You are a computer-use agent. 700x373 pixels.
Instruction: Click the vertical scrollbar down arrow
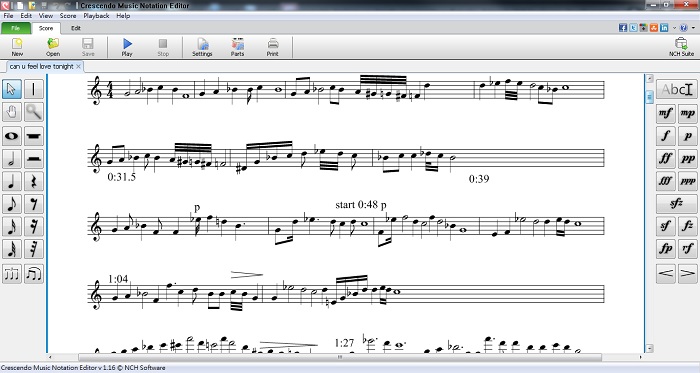coord(650,348)
